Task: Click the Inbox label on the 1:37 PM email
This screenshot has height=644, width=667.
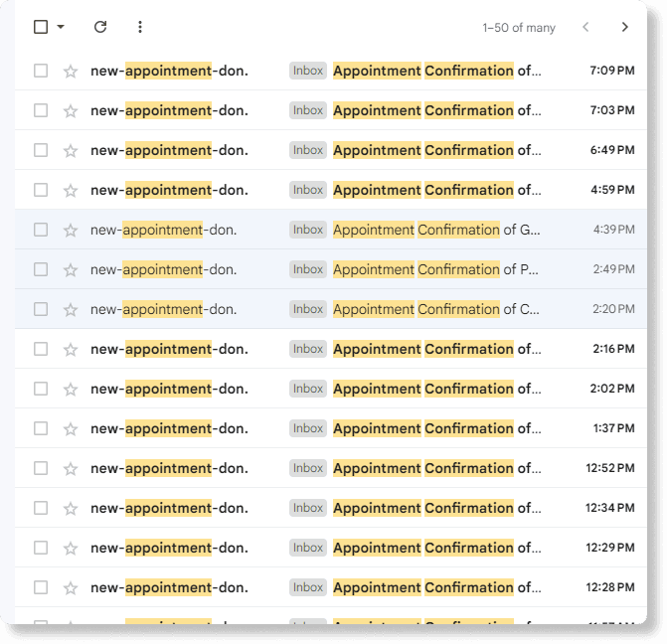Action: (308, 428)
